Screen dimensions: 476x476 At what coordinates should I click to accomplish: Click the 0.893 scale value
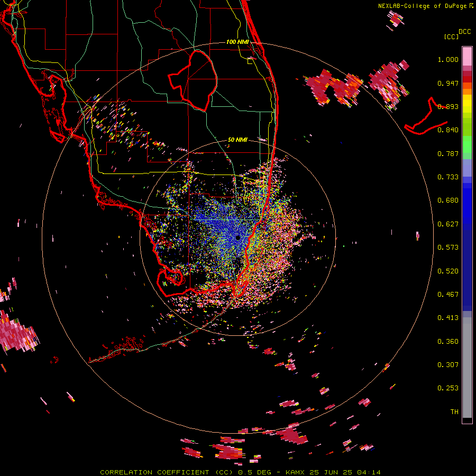click(x=448, y=106)
